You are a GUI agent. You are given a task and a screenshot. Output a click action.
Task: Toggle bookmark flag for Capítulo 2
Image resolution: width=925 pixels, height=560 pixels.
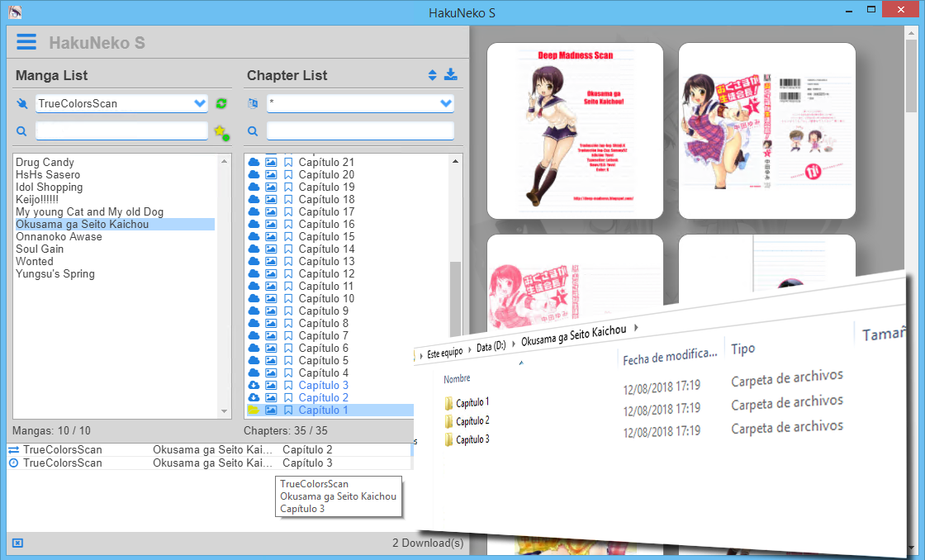coord(288,398)
